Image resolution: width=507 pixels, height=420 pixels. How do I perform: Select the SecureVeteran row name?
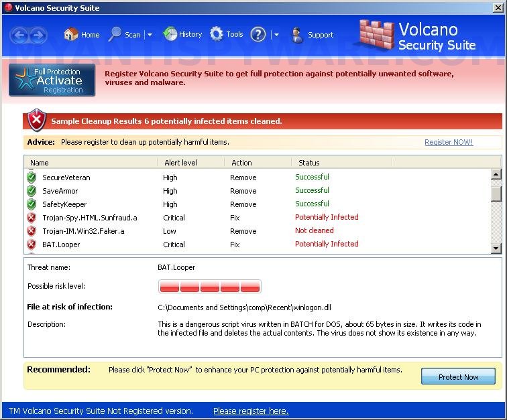click(66, 178)
